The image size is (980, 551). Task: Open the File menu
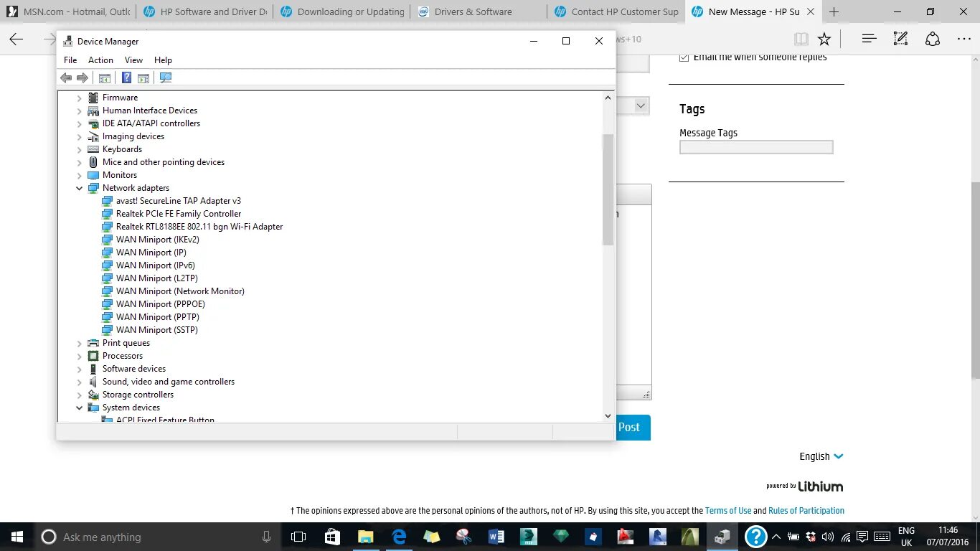click(x=70, y=60)
